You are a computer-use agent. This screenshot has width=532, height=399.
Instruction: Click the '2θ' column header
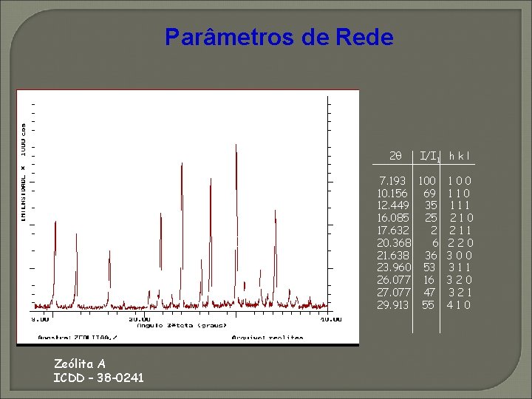pyautogui.click(x=395, y=156)
